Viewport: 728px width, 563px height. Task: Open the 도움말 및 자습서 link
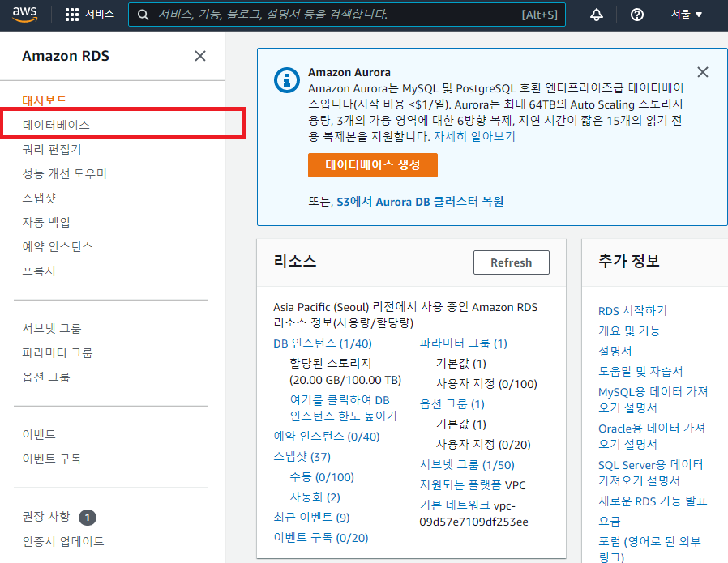click(640, 372)
